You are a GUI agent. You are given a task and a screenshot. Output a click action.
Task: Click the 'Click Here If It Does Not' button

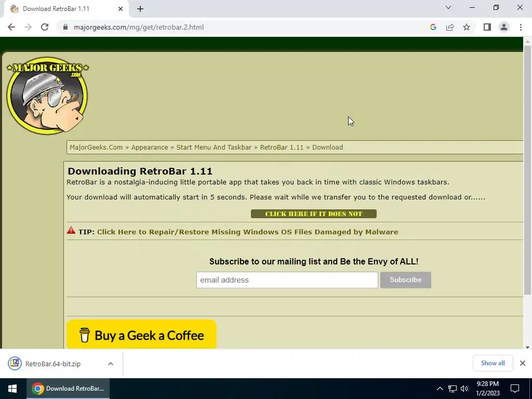click(313, 214)
